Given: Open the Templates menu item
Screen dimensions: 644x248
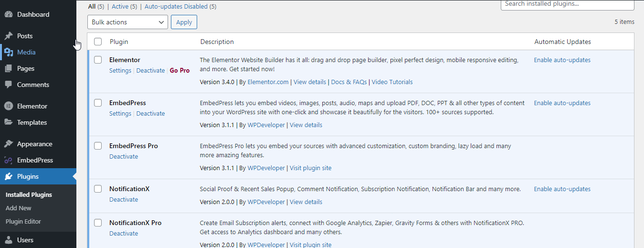Looking at the screenshot, I should pyautogui.click(x=38, y=122).
